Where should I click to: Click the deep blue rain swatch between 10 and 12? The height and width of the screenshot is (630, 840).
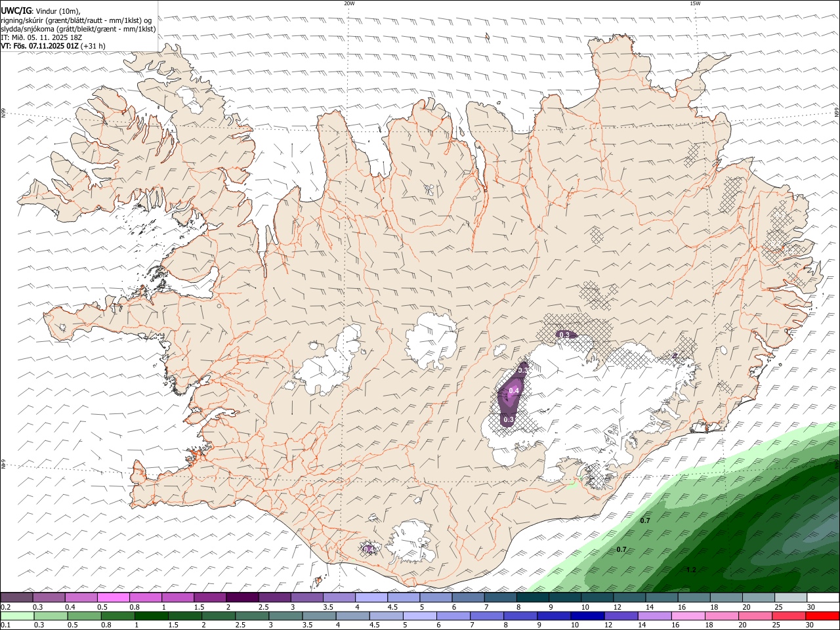tap(586, 616)
